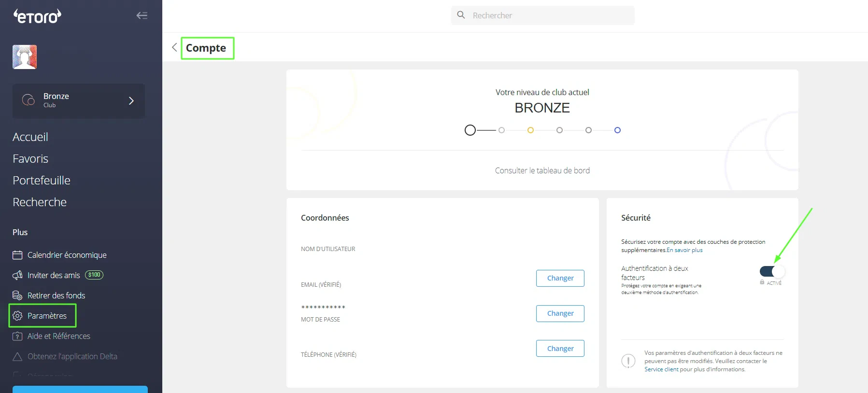
Task: Click the TÉLÉPHONE (VÉRIFIÉ) label
Action: point(328,355)
